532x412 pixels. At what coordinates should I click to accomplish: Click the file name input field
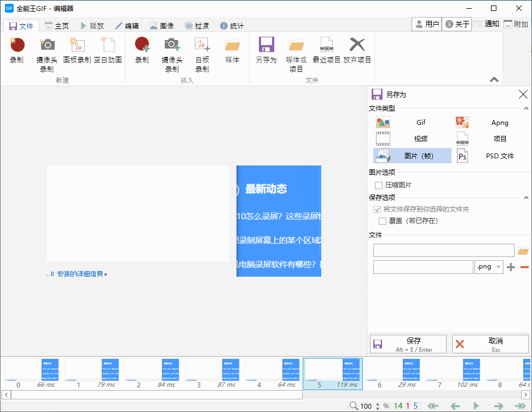(x=423, y=267)
